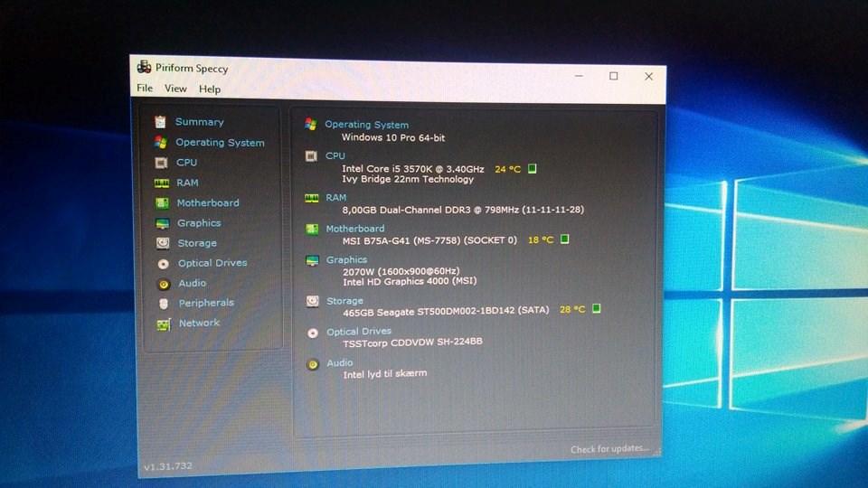Click the storage temperature 28 °C reading
Viewport: 868px width, 488px height.
[x=572, y=309]
